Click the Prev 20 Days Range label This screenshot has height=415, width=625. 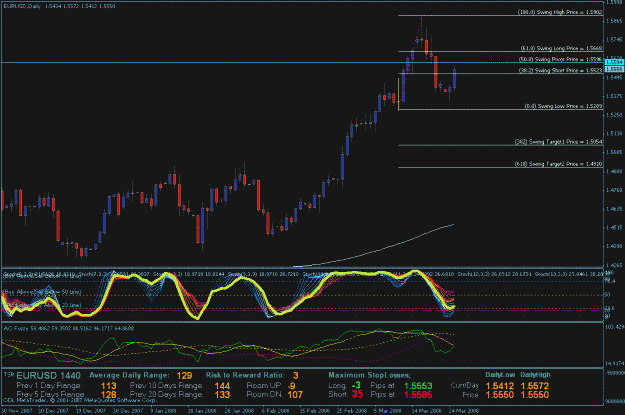click(166, 395)
